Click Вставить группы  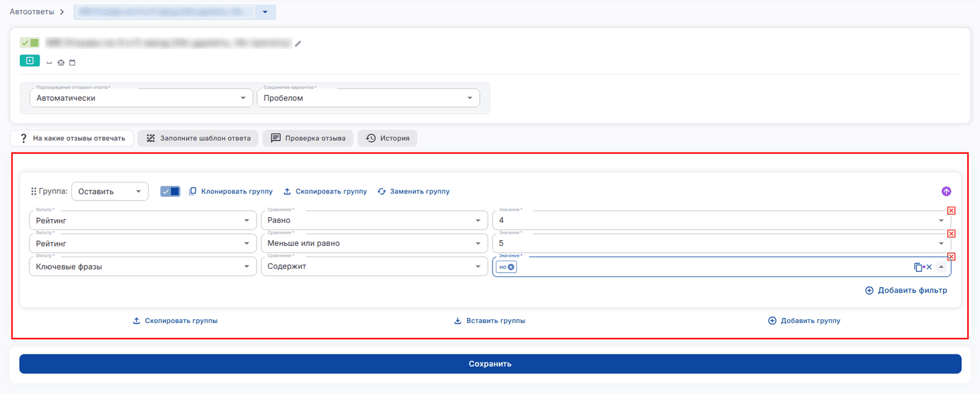pyautogui.click(x=489, y=321)
